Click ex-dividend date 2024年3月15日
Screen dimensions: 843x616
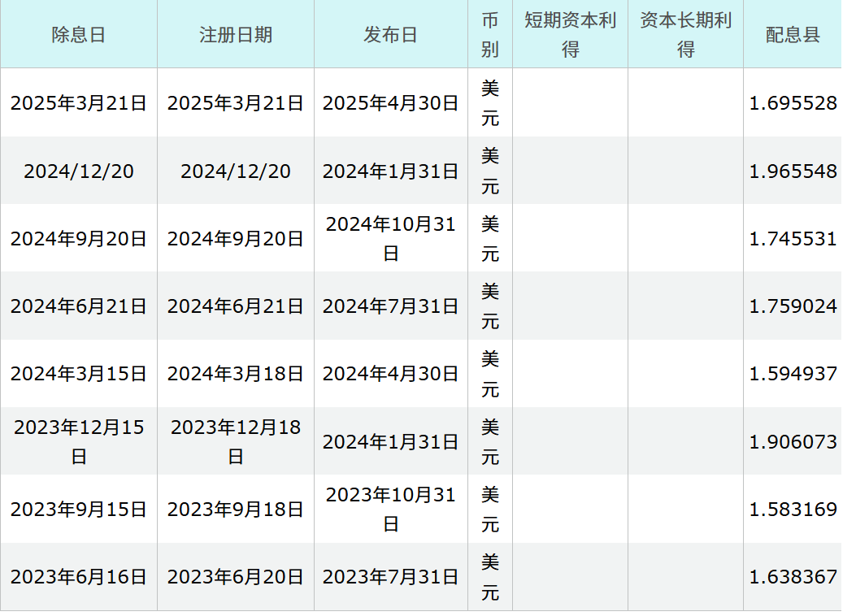79,373
